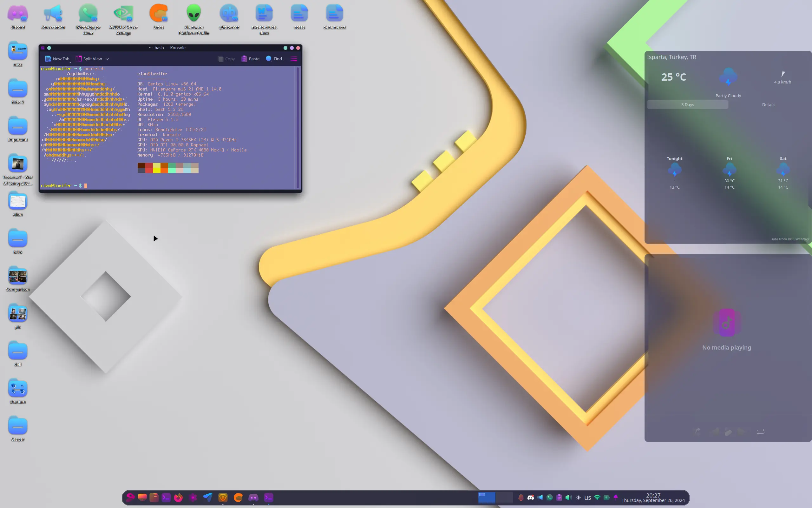Launch Lutris from the desktop icon
Screen dimensions: 812x508
158,17
